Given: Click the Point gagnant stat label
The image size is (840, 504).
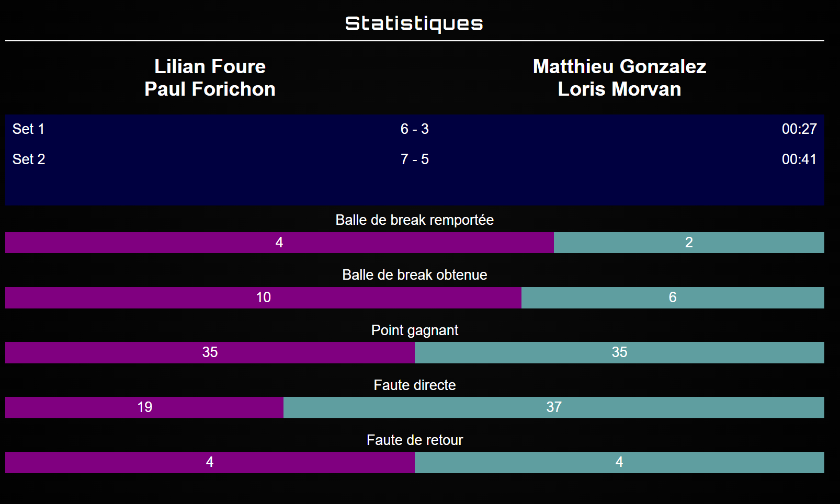Looking at the screenshot, I should point(414,330).
